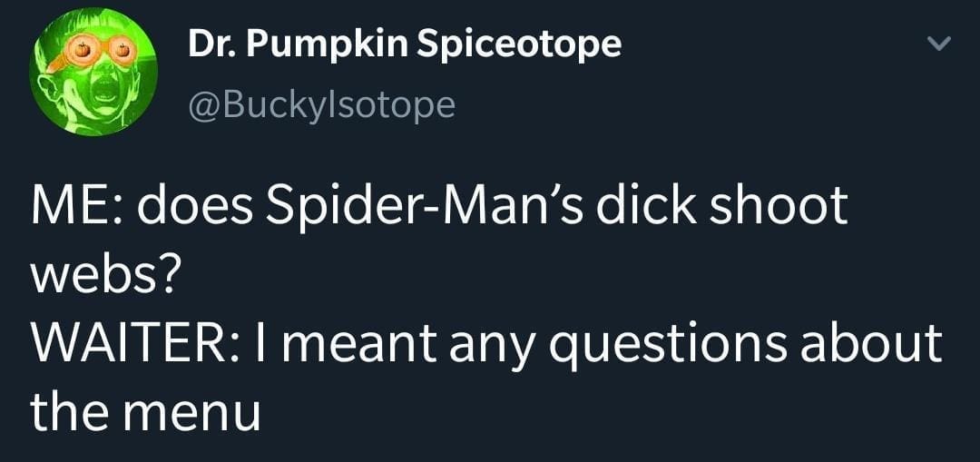The width and height of the screenshot is (980, 462).
Task: Click "Spiceotope" in the display name
Action: [520, 44]
